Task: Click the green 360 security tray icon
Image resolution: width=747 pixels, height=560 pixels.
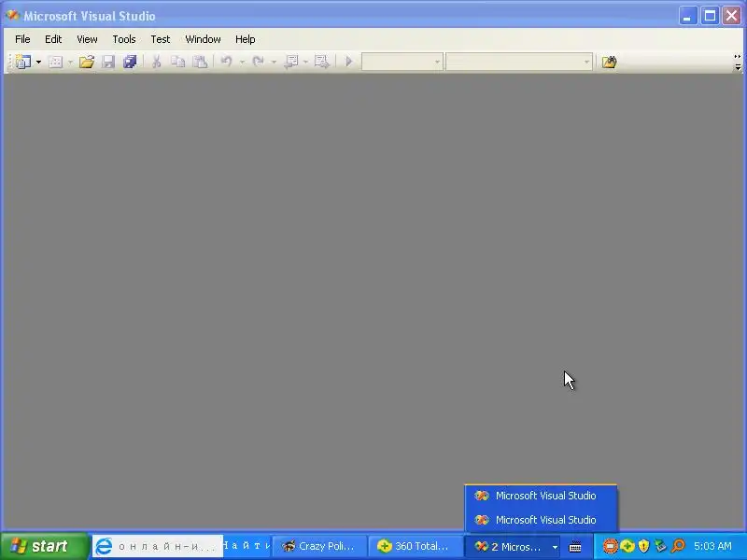Action: (x=627, y=546)
